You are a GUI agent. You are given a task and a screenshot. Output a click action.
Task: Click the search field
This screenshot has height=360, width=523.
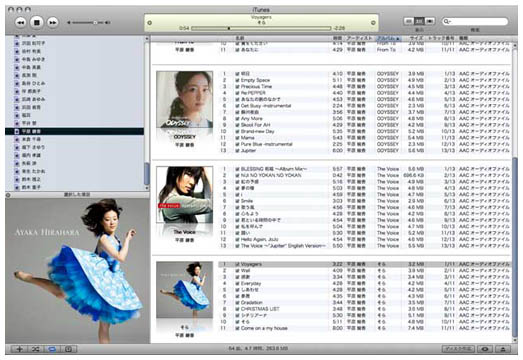(475, 21)
